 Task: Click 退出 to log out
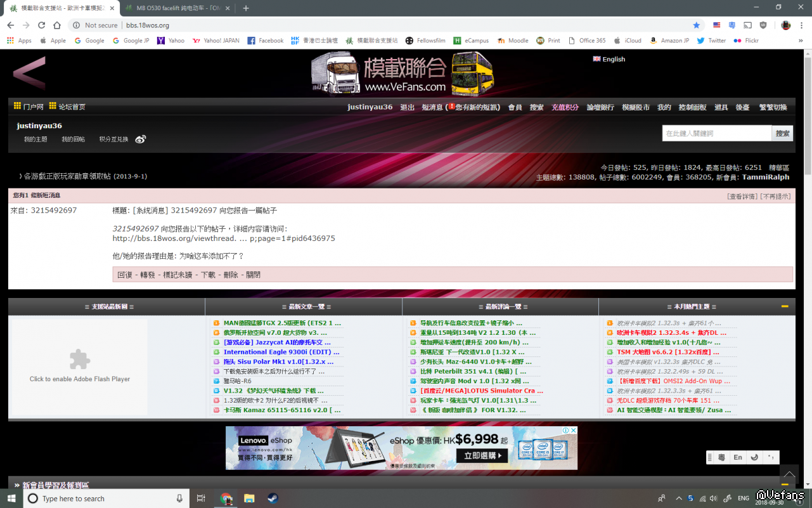[x=407, y=107]
